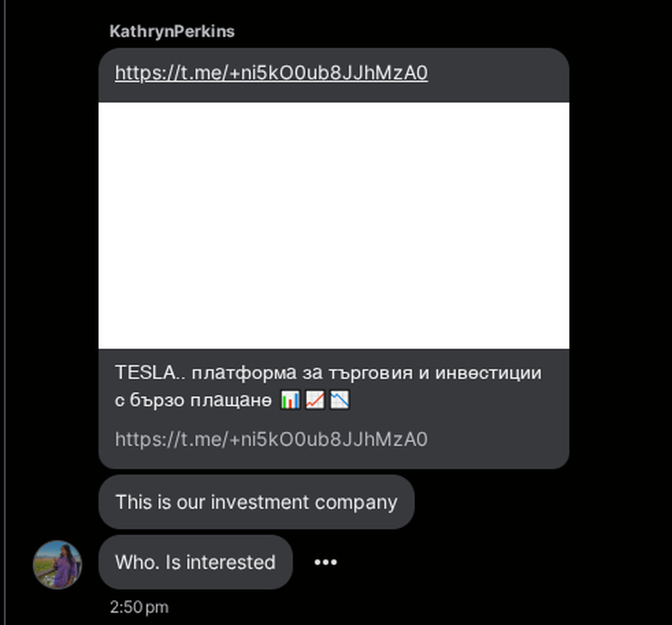
Task: Click the 2:50 pm message timestamp
Action: (x=139, y=607)
